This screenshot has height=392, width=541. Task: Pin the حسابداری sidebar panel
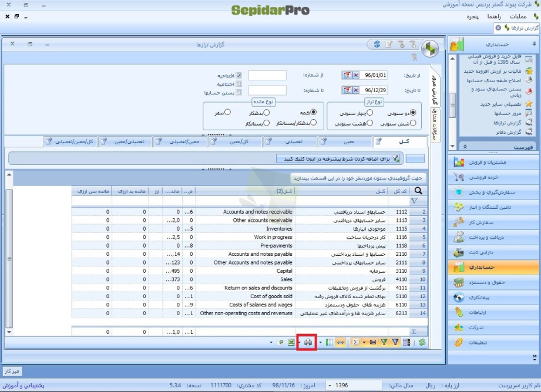[x=534, y=43]
